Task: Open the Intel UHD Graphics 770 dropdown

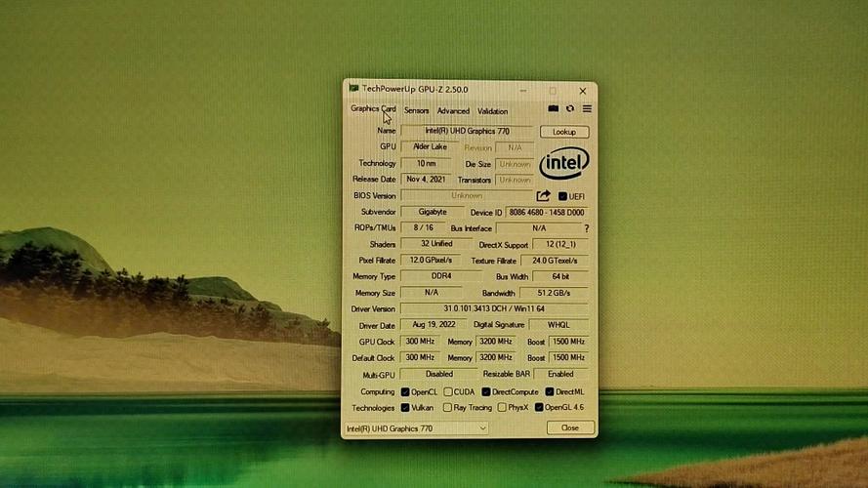Action: click(x=416, y=427)
